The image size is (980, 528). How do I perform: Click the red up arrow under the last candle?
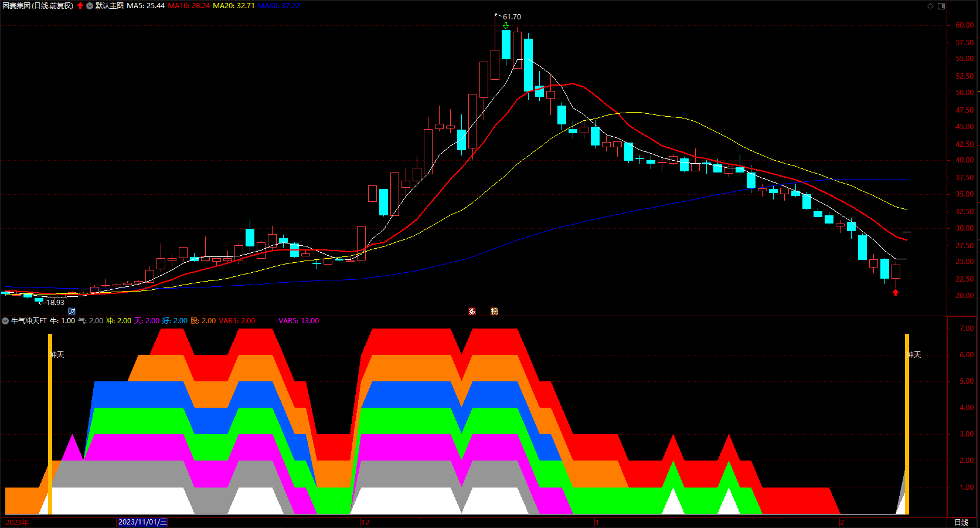click(x=896, y=292)
